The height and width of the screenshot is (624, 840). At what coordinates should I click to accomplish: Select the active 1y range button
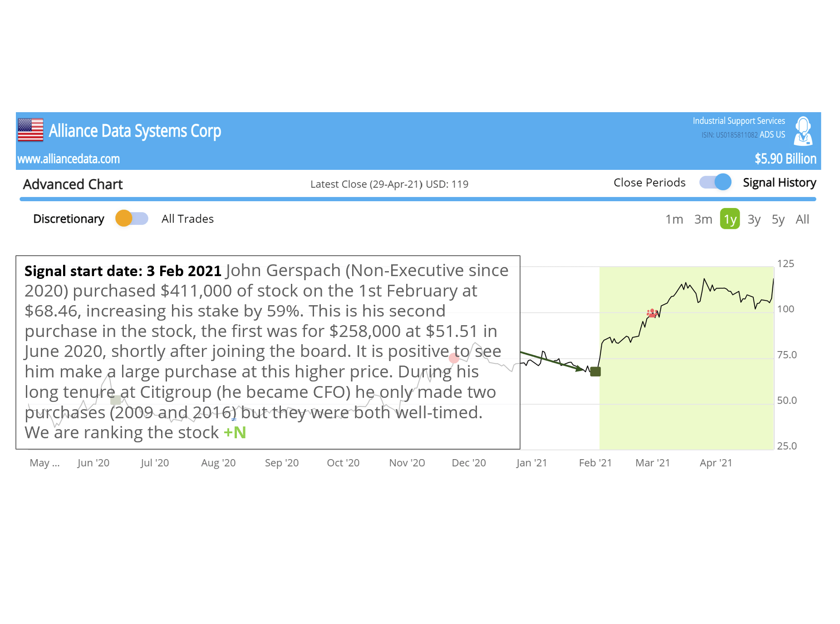pos(730,219)
